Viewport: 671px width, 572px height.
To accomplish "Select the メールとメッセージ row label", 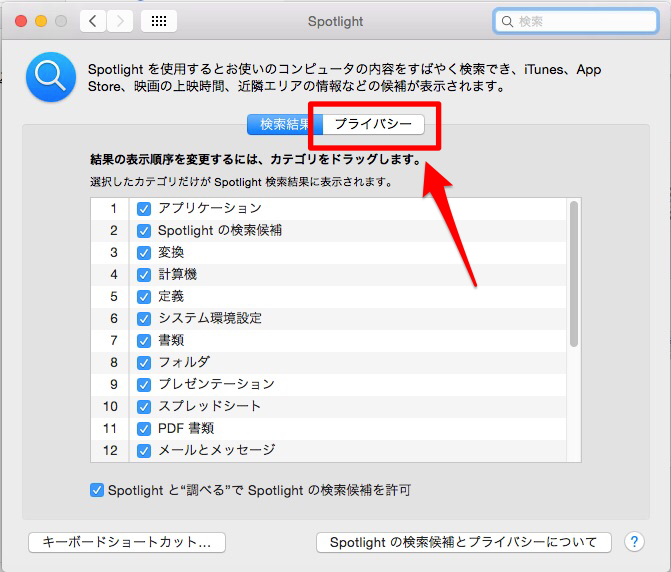I will pyautogui.click(x=217, y=450).
